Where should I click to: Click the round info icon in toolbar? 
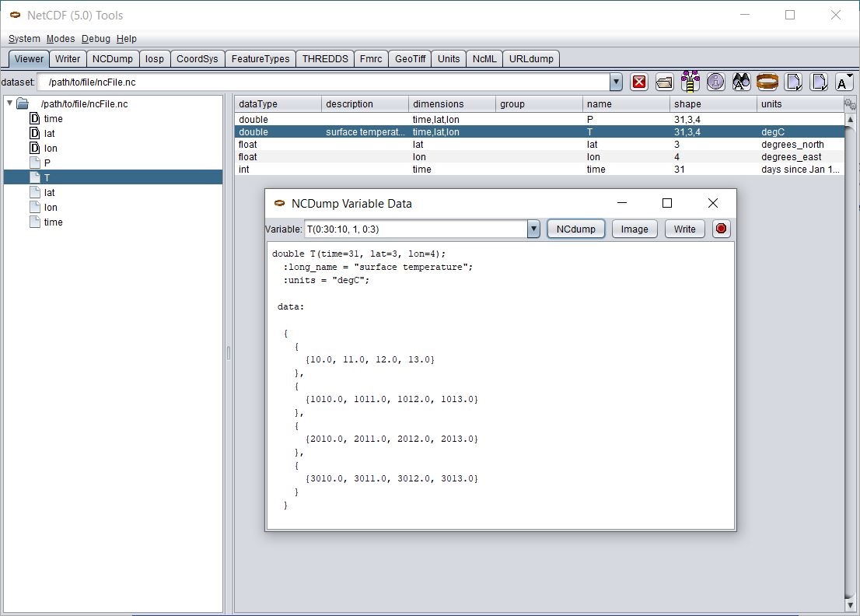[x=715, y=82]
